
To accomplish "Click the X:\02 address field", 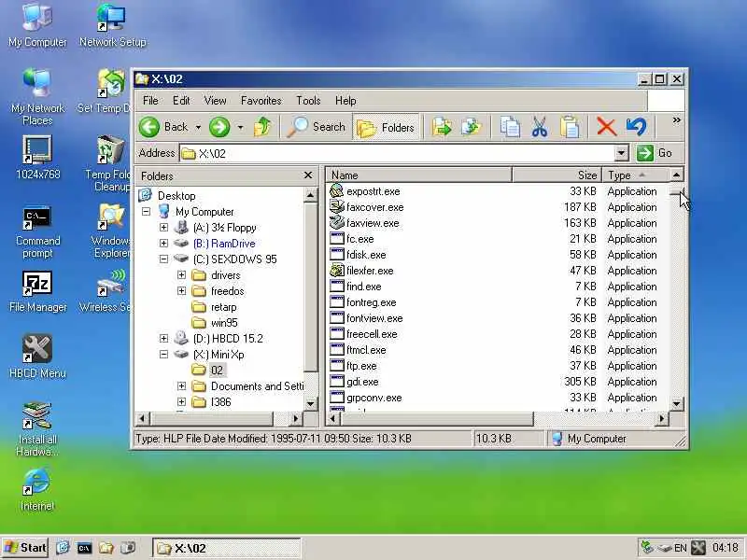I will [398, 153].
